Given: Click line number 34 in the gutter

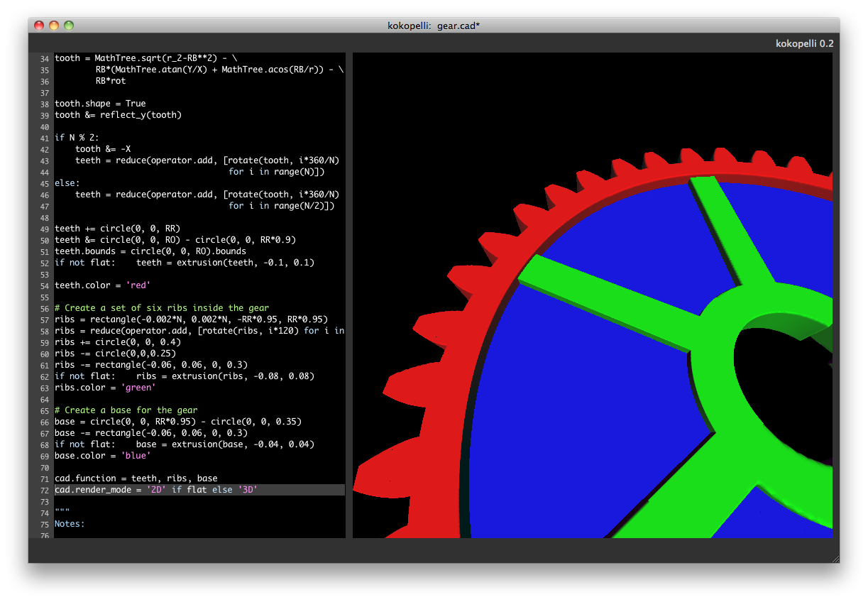Looking at the screenshot, I should (x=44, y=58).
